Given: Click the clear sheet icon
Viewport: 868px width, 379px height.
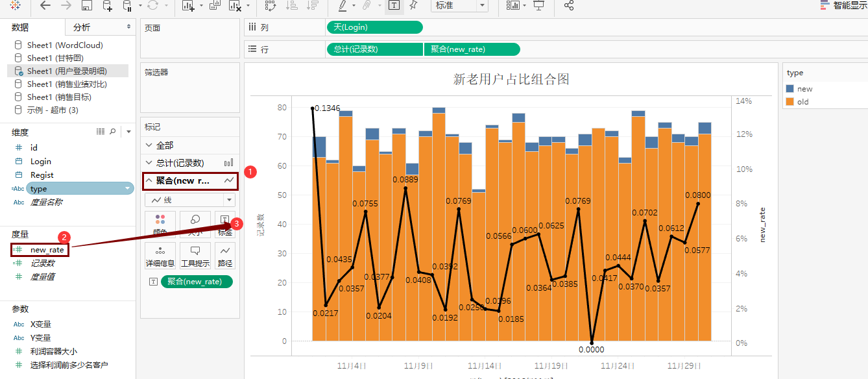Looking at the screenshot, I should [235, 5].
